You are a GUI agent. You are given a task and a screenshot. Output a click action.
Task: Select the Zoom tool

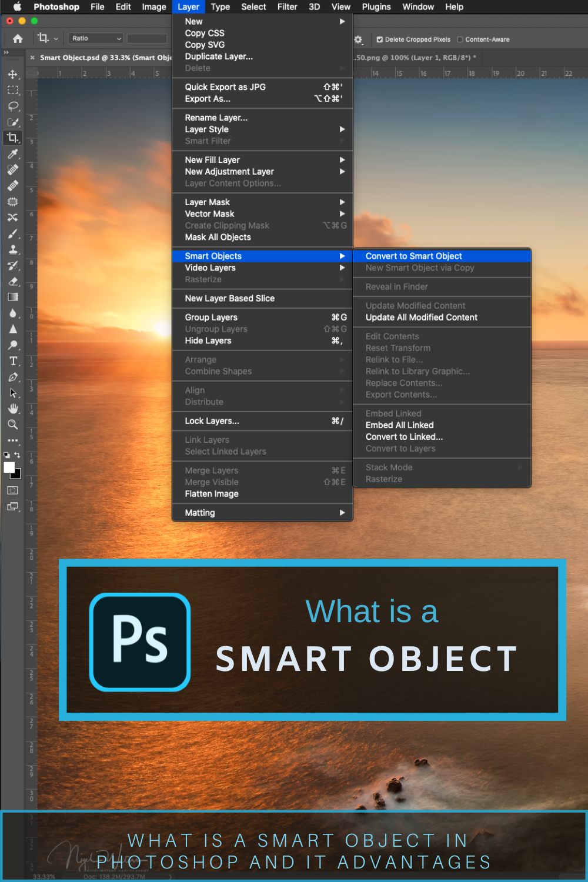pos(13,425)
